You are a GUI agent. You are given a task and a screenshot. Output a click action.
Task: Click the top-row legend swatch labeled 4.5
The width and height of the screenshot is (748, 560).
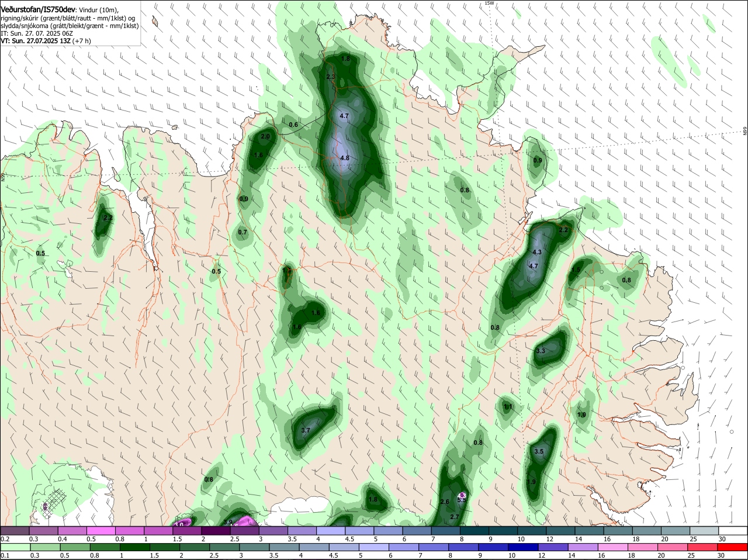pyautogui.click(x=359, y=531)
